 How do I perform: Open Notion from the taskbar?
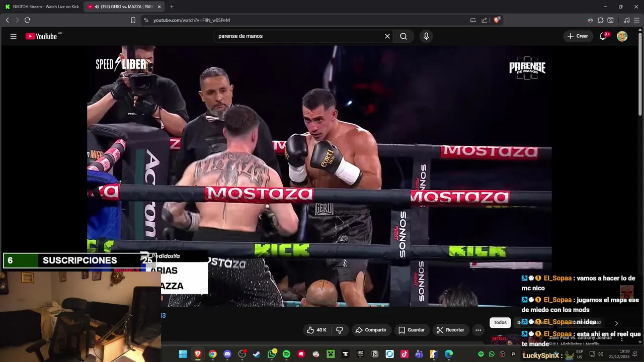[x=375, y=354]
